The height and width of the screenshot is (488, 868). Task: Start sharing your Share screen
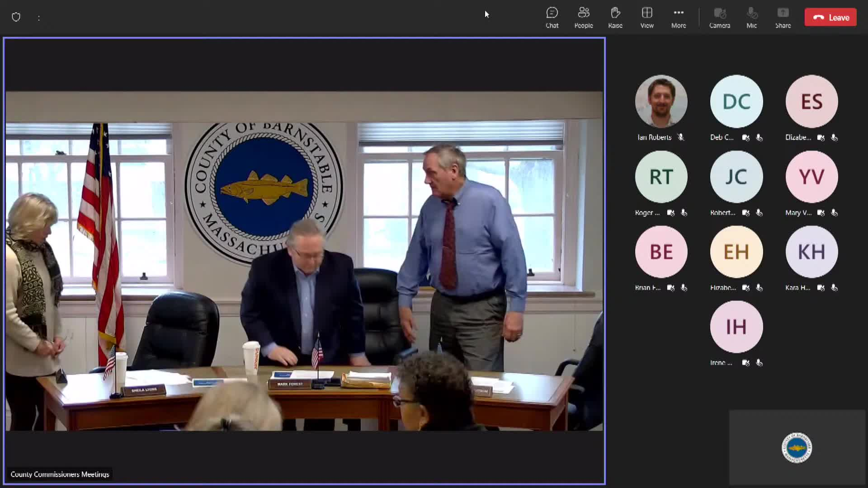point(783,17)
